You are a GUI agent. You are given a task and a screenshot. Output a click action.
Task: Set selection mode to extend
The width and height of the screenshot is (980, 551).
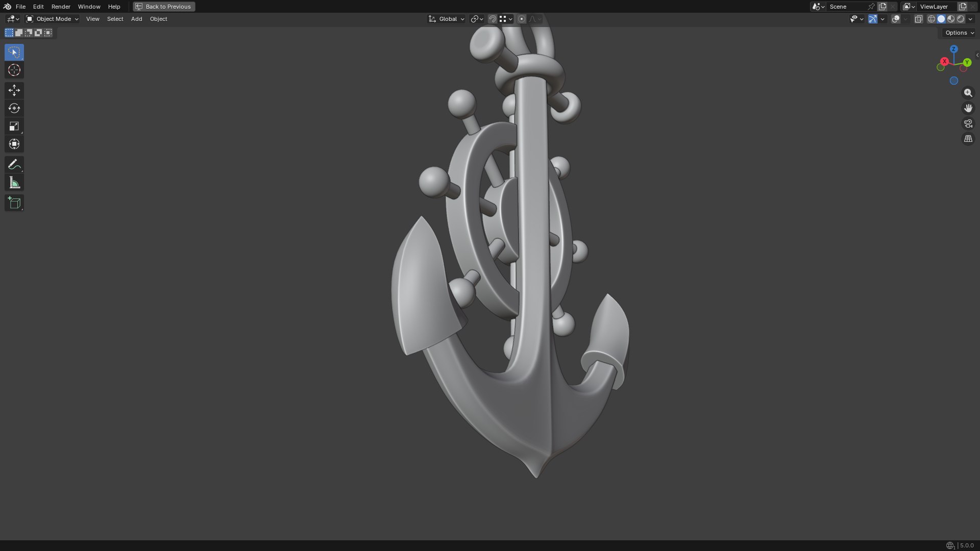pos(19,33)
